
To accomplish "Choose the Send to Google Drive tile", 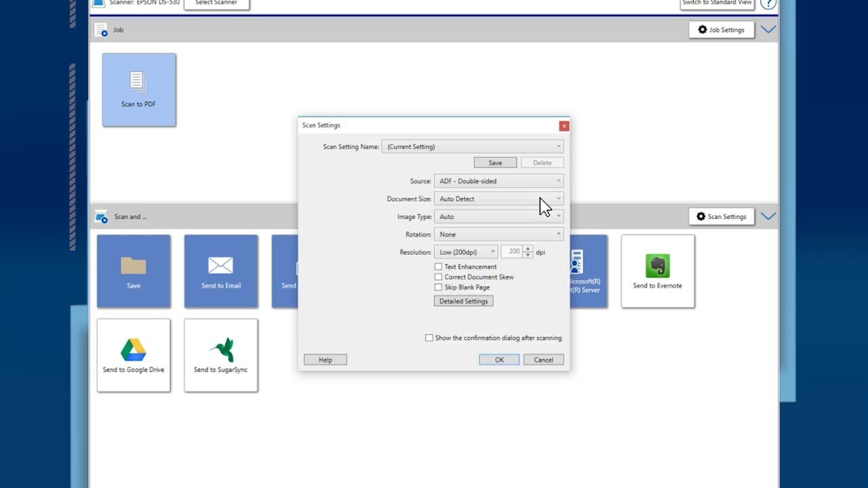I will point(134,355).
